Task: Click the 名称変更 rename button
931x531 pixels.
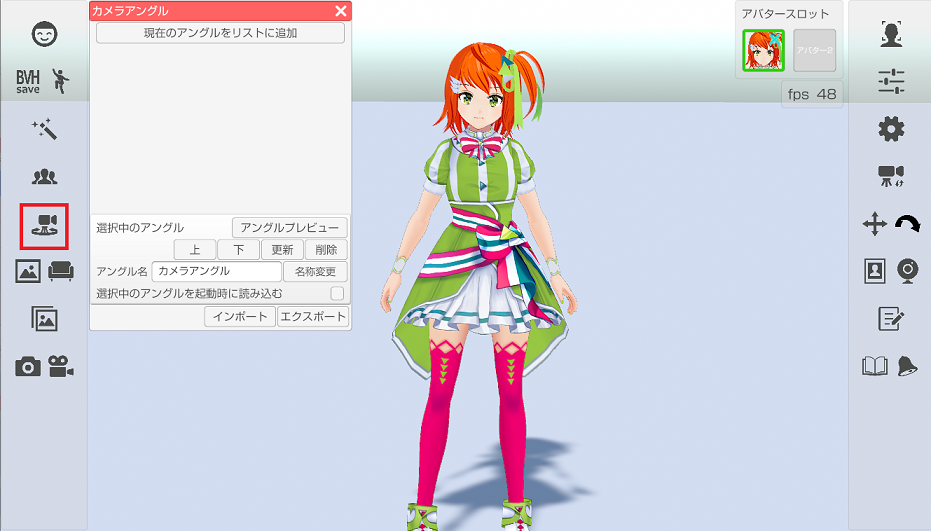Action: [x=315, y=271]
